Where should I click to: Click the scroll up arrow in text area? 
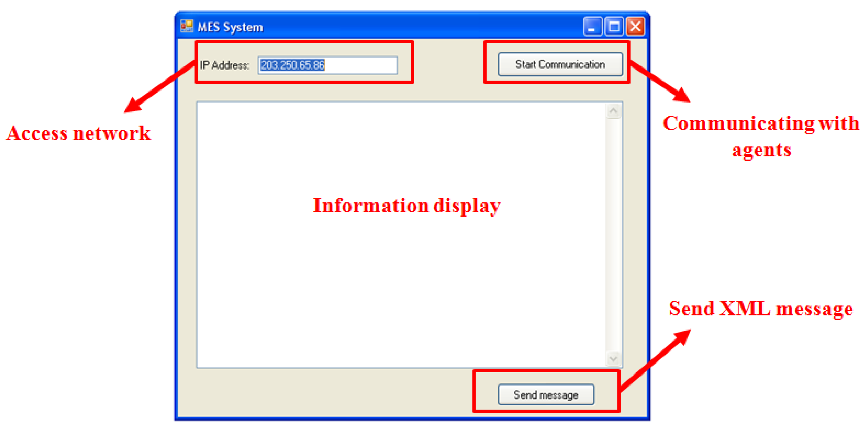(x=613, y=111)
